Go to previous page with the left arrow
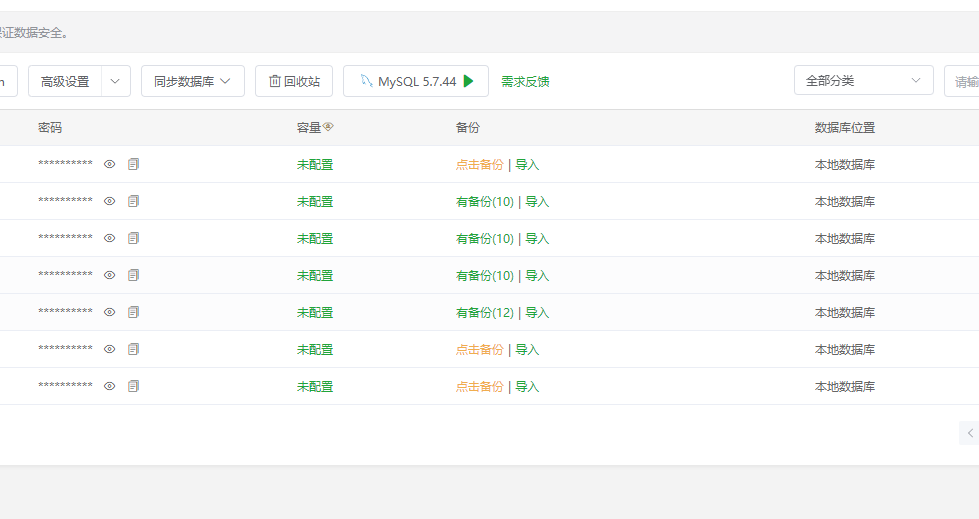 coord(970,433)
